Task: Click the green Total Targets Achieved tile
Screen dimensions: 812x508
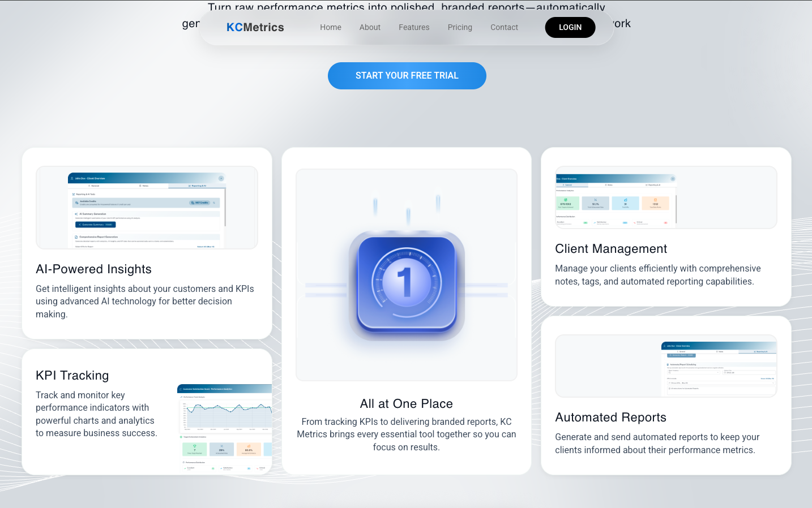Action: 566,203
